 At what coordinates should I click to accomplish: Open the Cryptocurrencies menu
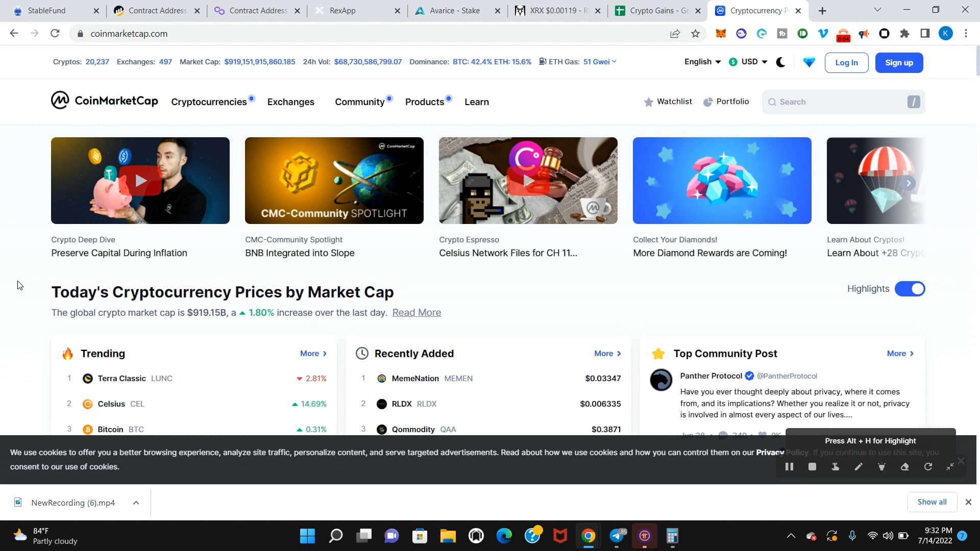coord(209,102)
